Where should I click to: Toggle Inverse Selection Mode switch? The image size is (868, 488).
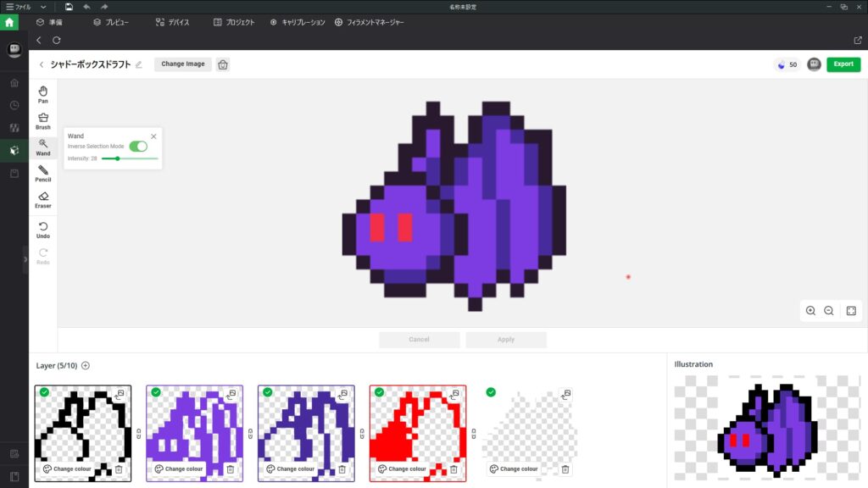coord(138,146)
